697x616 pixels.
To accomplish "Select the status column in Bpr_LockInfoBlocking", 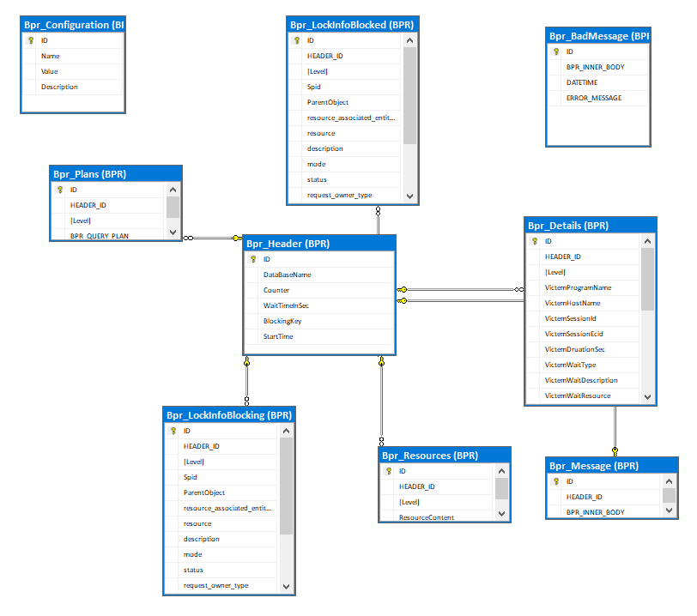I will (221, 571).
